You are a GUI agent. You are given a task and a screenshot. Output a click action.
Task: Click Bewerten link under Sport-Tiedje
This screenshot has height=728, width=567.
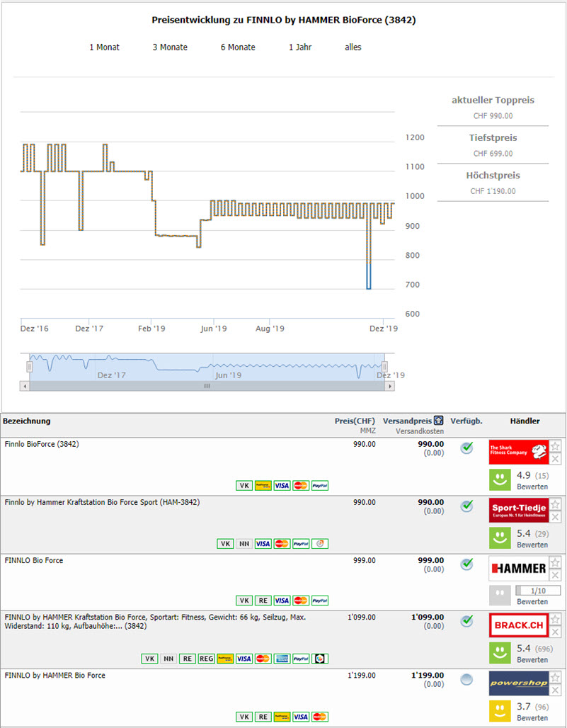tap(532, 545)
